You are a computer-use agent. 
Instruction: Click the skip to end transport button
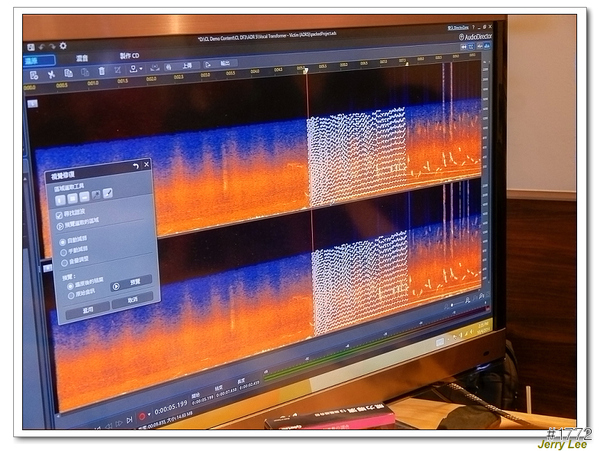129,420
